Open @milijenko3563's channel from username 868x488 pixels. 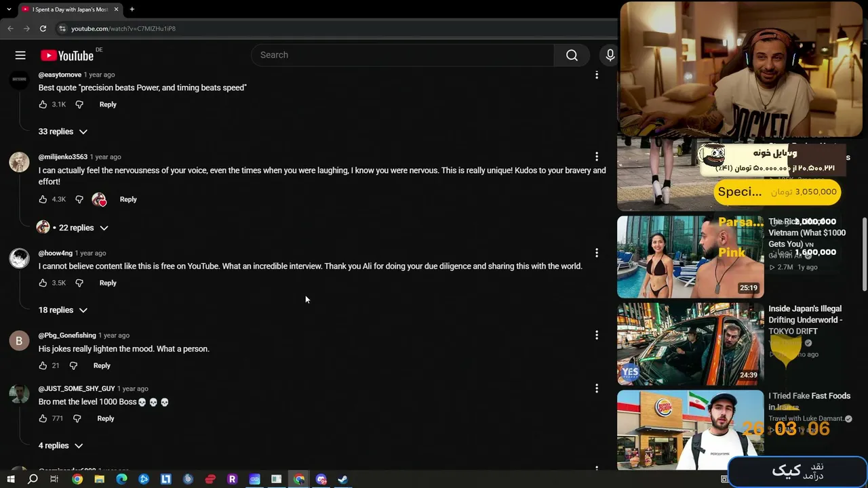(x=63, y=157)
